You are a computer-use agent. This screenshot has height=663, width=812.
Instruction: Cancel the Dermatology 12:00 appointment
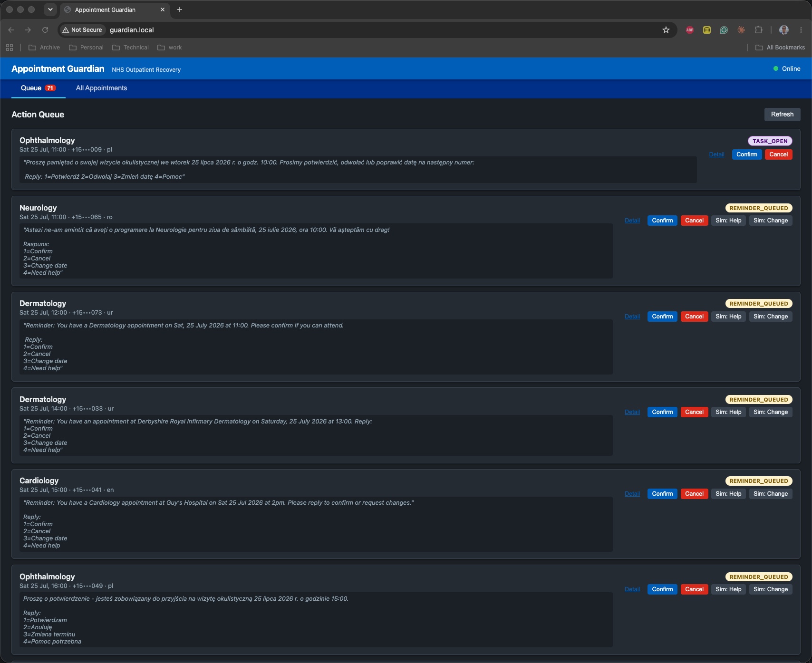pos(694,317)
